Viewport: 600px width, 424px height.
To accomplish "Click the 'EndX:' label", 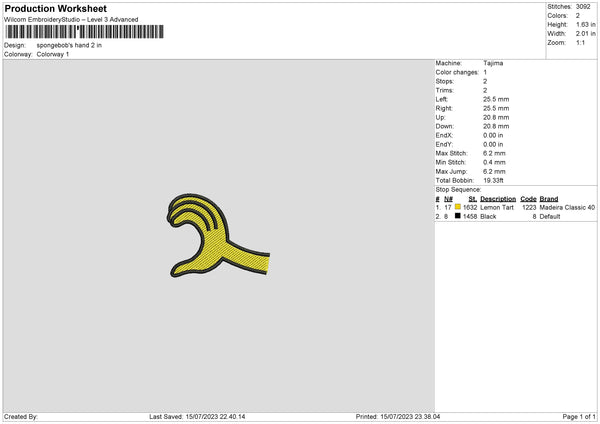I will [x=444, y=135].
